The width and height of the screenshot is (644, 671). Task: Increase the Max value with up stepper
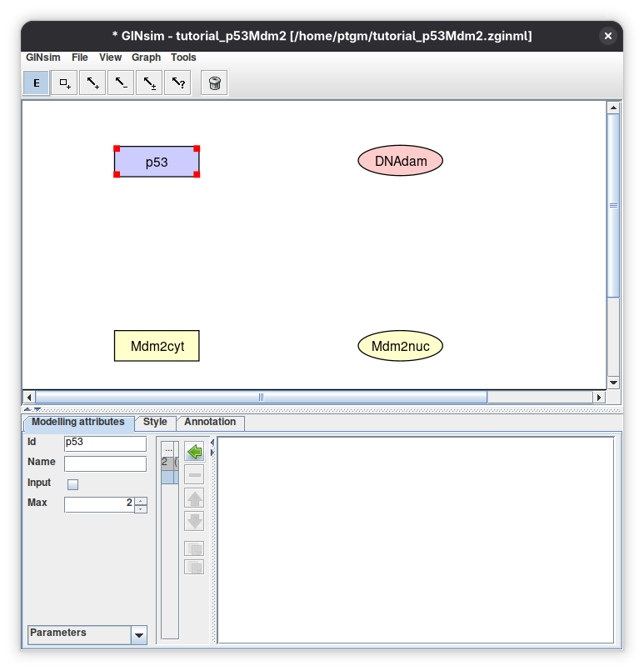141,501
